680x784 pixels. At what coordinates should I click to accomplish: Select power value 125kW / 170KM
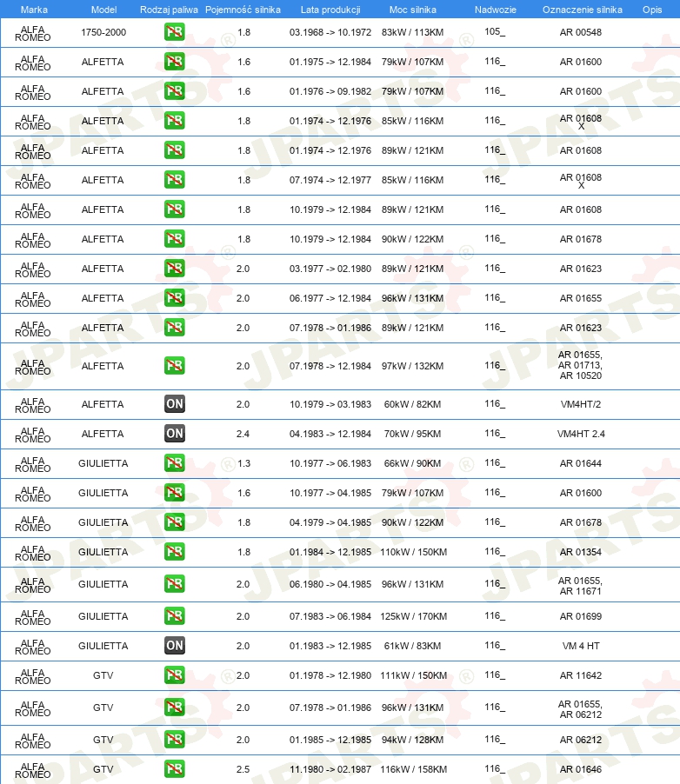point(413,616)
